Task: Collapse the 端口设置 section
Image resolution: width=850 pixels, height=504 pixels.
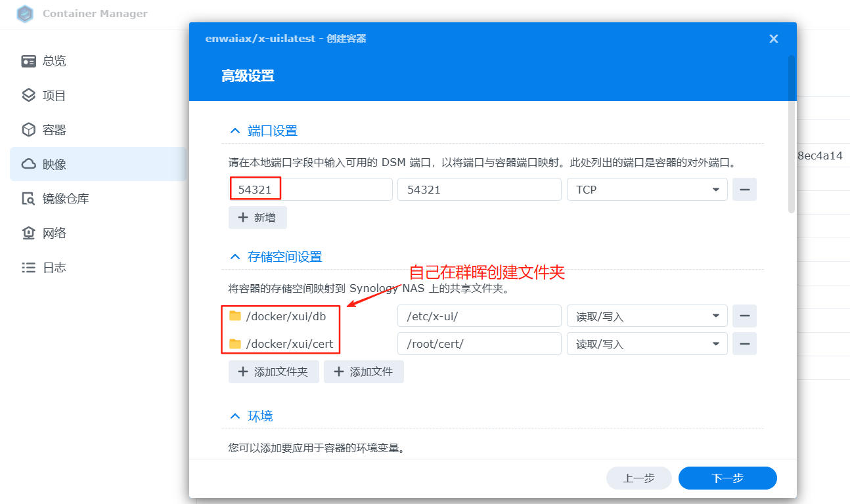Action: [x=235, y=131]
